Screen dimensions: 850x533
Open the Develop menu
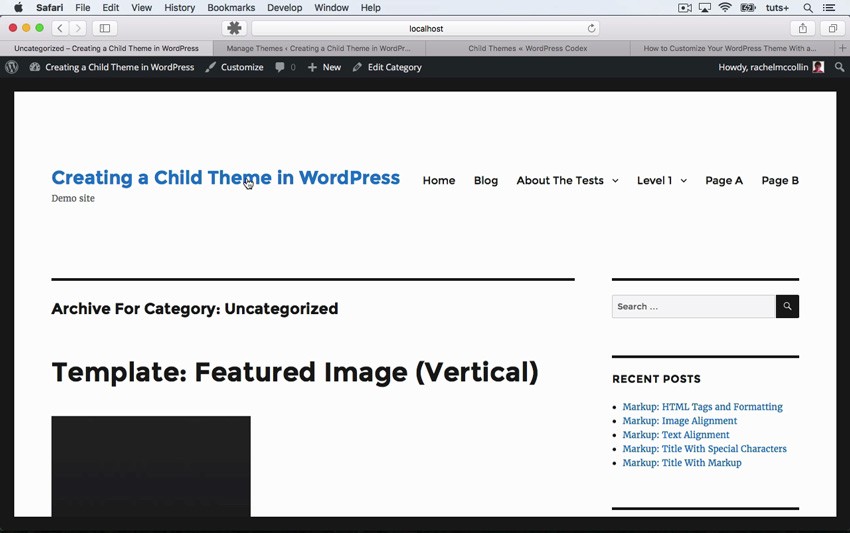[x=285, y=8]
